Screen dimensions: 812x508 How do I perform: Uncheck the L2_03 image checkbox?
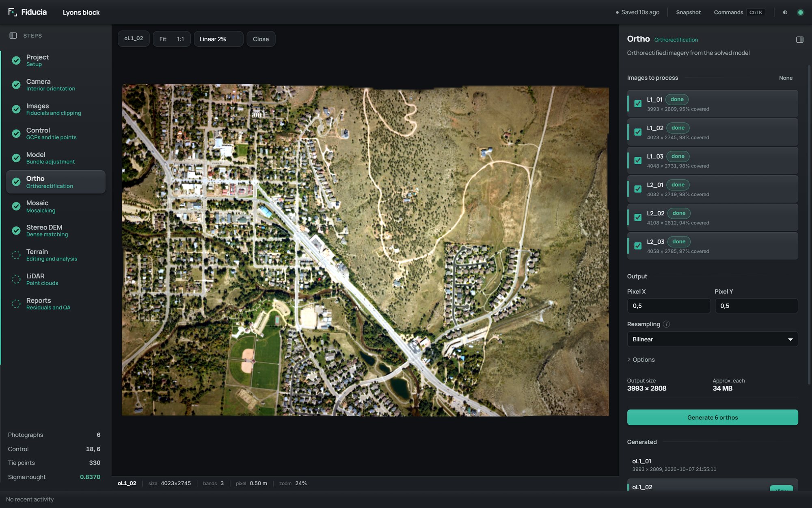638,246
